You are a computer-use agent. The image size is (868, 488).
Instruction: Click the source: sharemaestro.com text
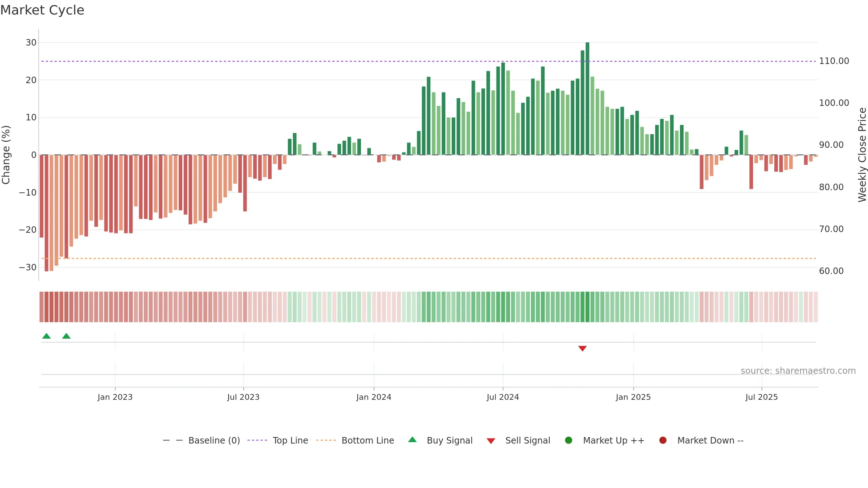[798, 371]
